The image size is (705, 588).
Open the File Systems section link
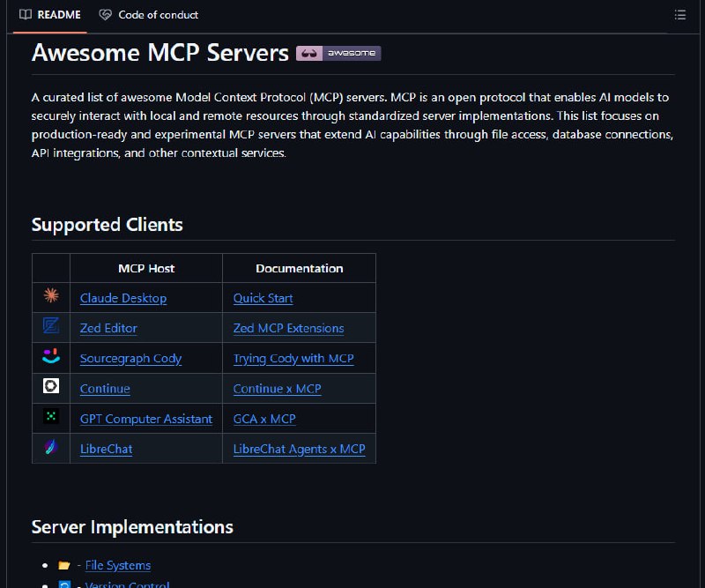click(x=118, y=565)
